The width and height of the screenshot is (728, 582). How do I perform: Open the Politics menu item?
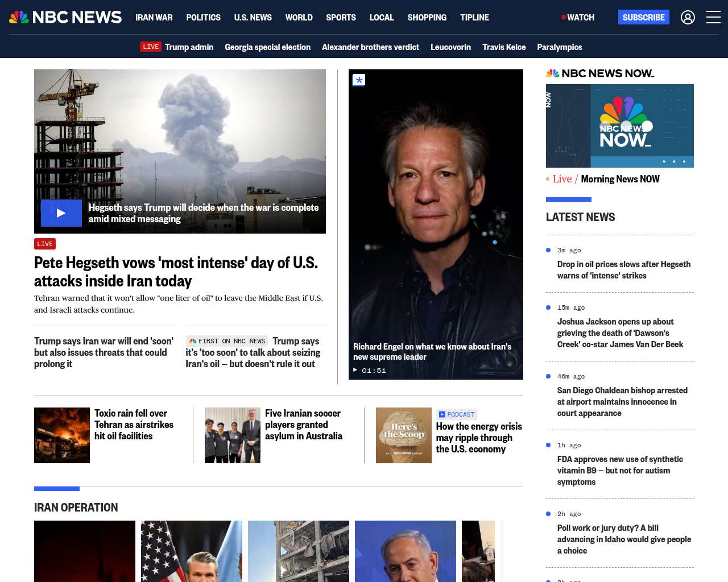tap(203, 18)
